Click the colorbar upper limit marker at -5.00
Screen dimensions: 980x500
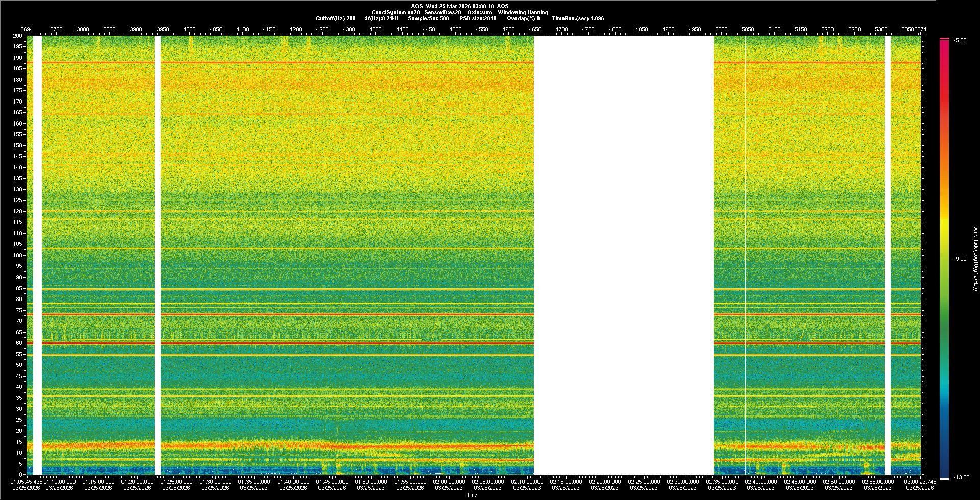click(x=944, y=39)
